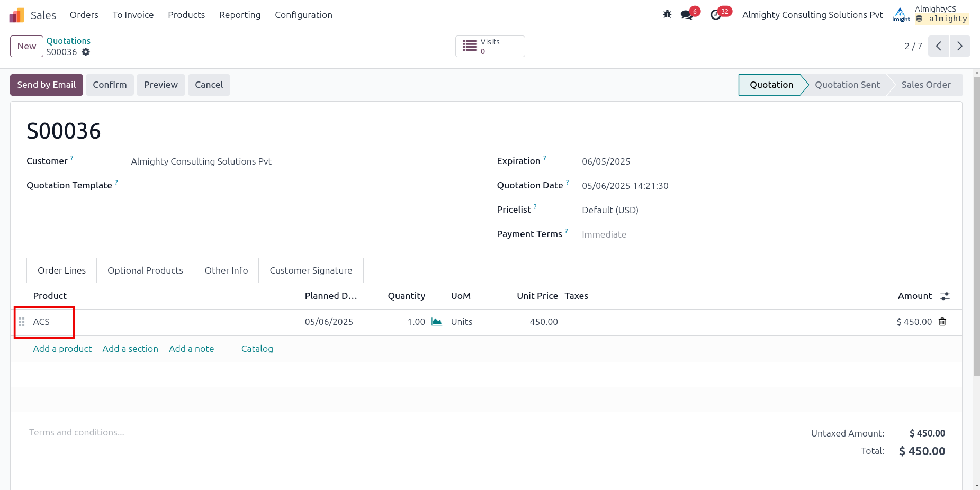Screen dimensions: 980x490
Task: Click the debug bug icon in top bar
Action: 667,14
